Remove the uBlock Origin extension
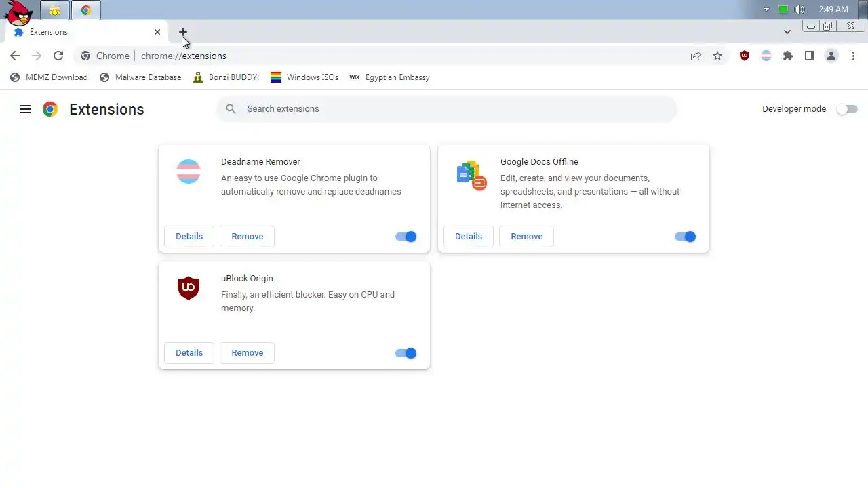The width and height of the screenshot is (868, 488). 248,353
